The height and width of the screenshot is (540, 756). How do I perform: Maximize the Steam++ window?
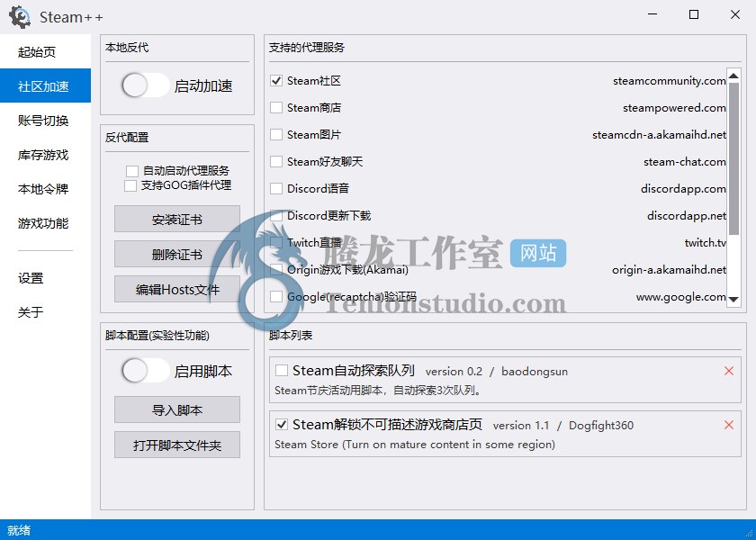pos(693,14)
